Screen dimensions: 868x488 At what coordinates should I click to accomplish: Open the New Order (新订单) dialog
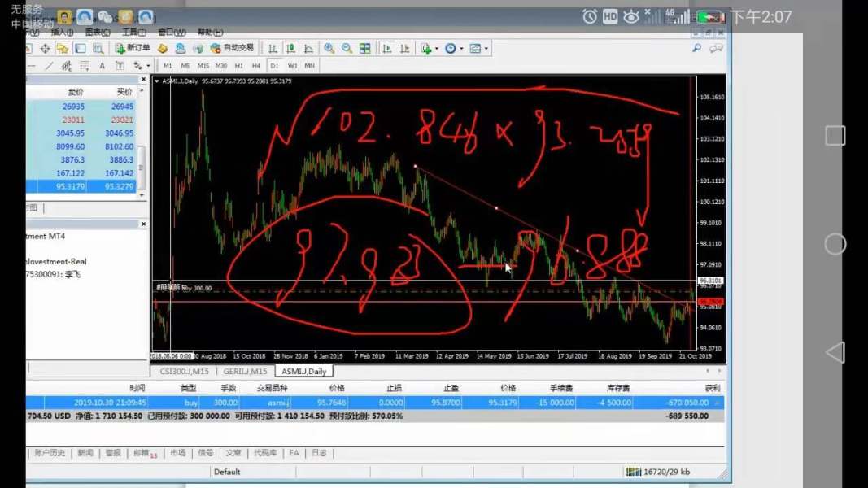133,48
